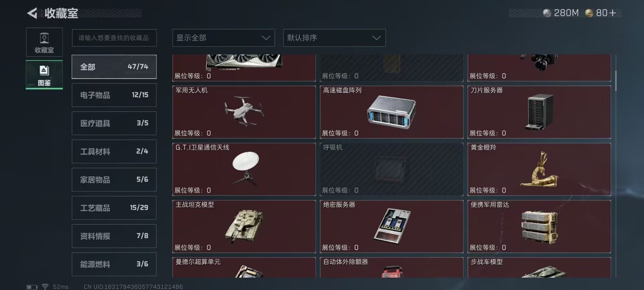
Task: Open the 高速磁盘阵列 item card
Action: click(392, 112)
